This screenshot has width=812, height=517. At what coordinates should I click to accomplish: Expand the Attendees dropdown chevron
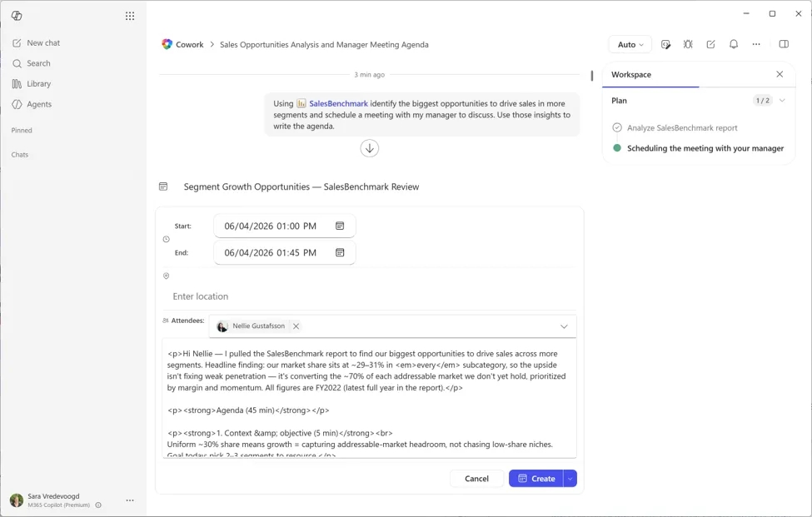pos(564,326)
